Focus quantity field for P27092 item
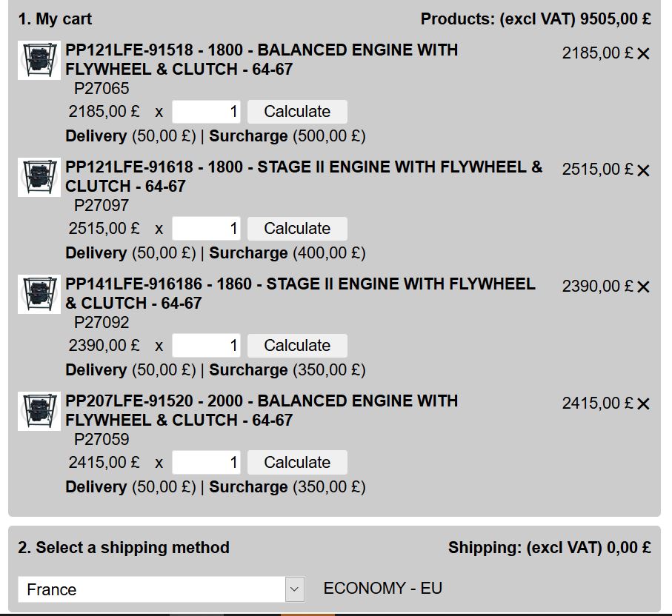The width and height of the screenshot is (672, 616). pyautogui.click(x=206, y=345)
